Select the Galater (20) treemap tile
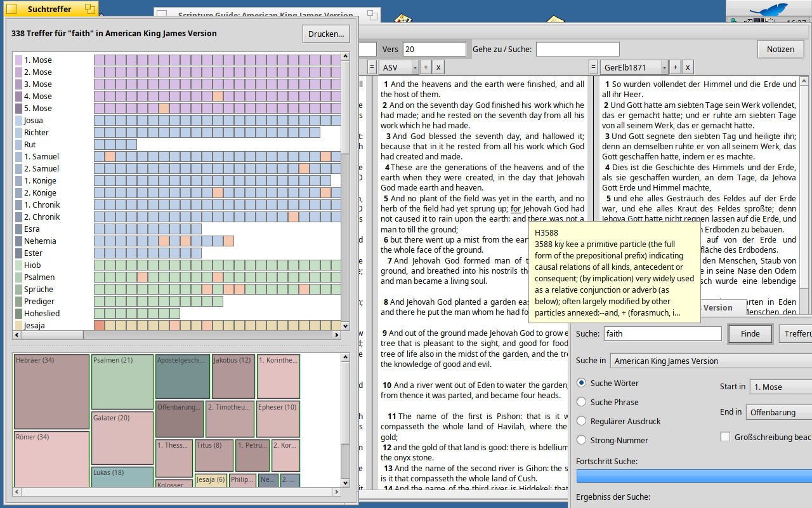812x508 pixels. pyautogui.click(x=122, y=438)
